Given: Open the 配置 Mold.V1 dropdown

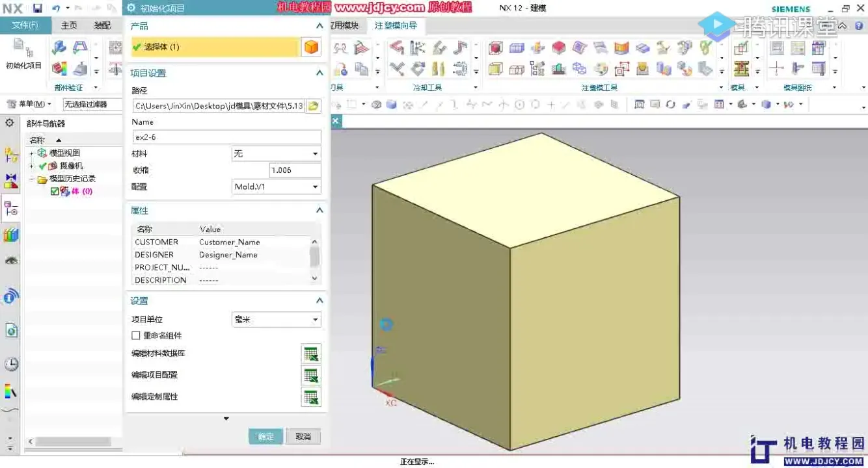Looking at the screenshot, I should [x=276, y=187].
